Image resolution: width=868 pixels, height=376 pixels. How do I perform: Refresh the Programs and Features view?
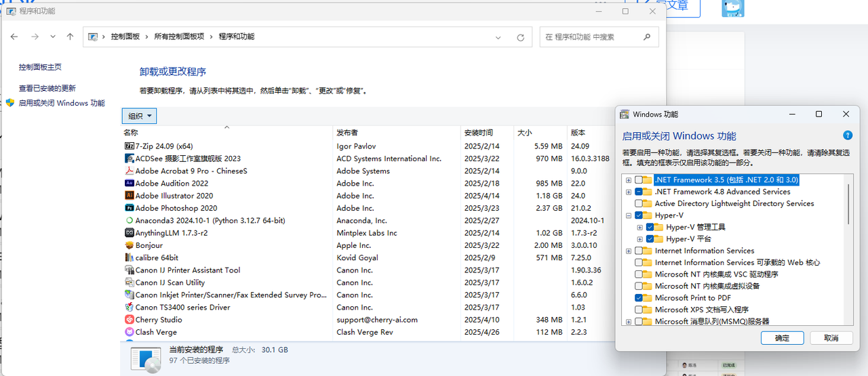click(x=521, y=37)
